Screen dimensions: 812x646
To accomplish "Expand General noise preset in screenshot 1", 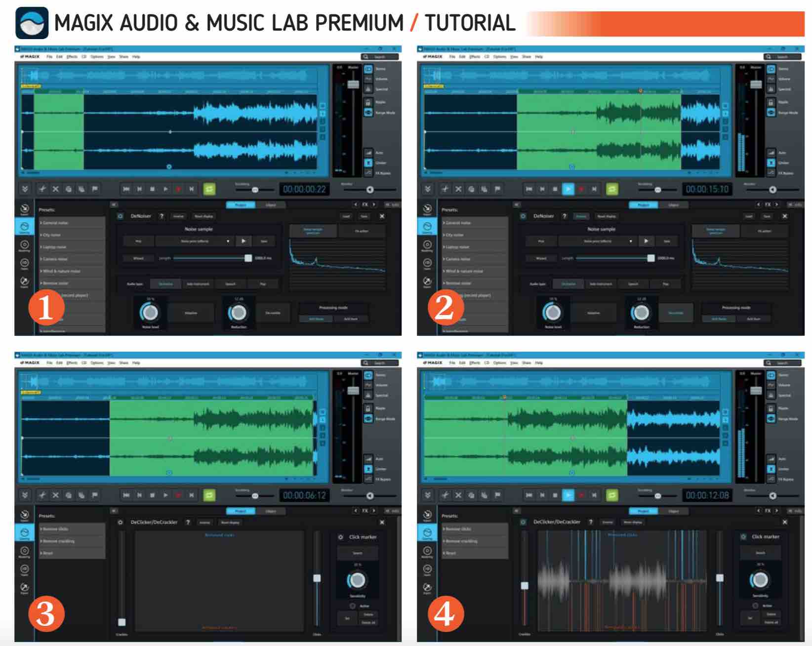I will coord(55,223).
